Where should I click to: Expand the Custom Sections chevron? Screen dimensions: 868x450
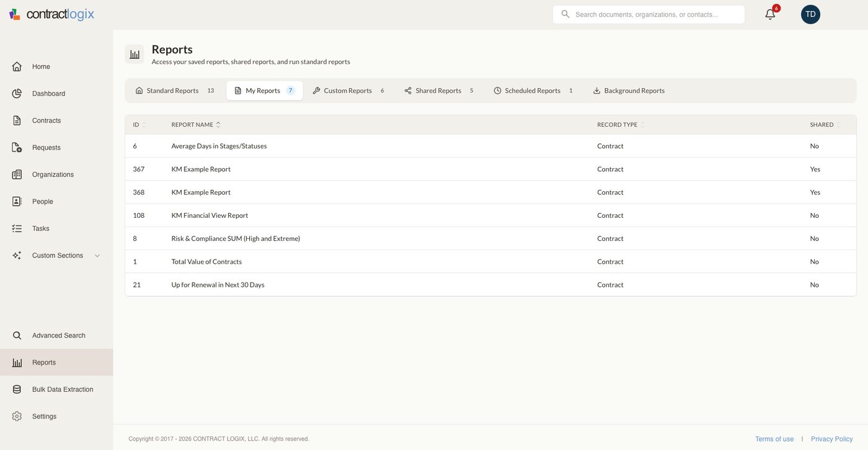pyautogui.click(x=97, y=256)
